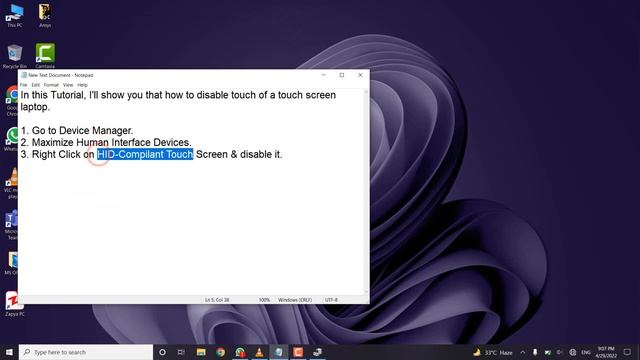Open WhatsApp from the taskbar
The height and width of the screenshot is (360, 640).
coord(240,352)
